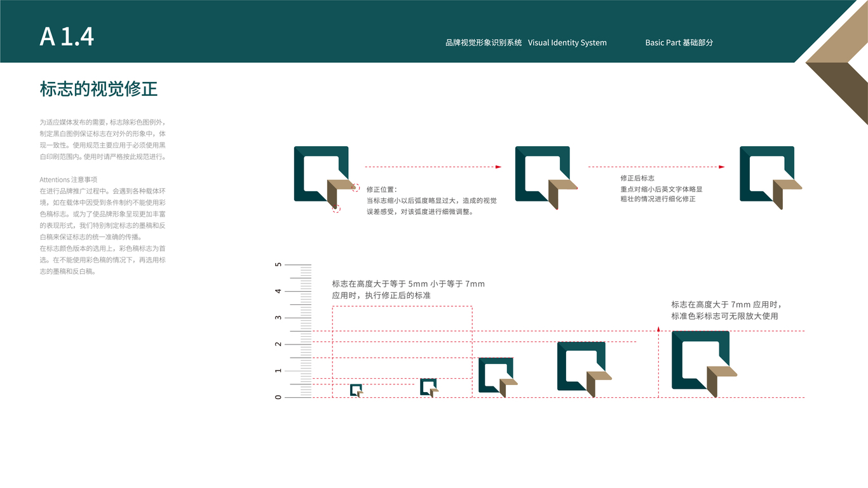Click the note starting "重点对缩小后英文字体"
This screenshot has width=868, height=488.
661,194
